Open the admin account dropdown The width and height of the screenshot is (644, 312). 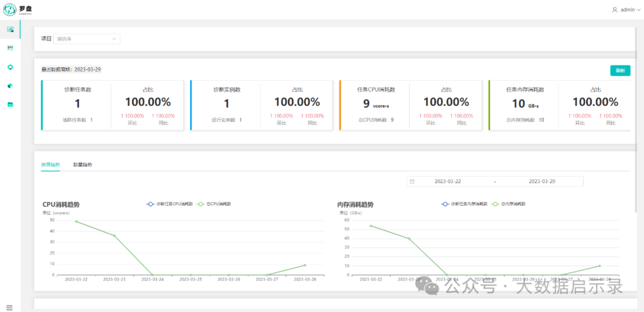click(626, 10)
